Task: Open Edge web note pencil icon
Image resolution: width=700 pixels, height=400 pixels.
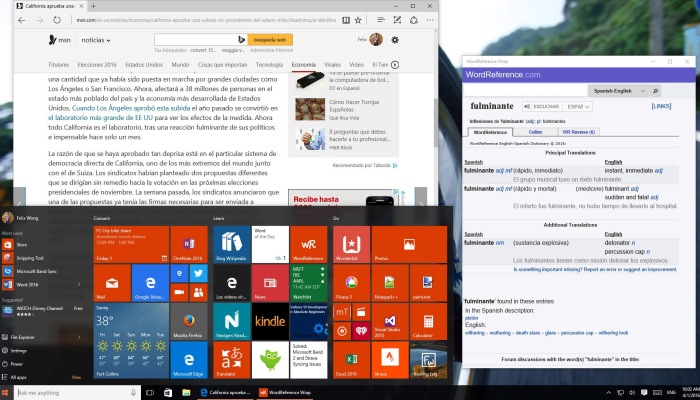Action: point(397,20)
